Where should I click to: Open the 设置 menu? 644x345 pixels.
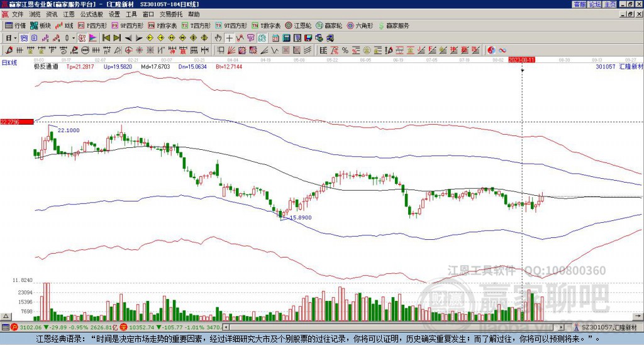click(x=114, y=14)
